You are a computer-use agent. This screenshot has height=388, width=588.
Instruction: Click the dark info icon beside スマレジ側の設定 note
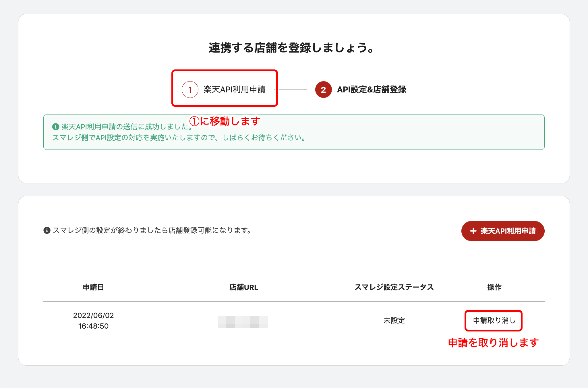click(x=47, y=230)
